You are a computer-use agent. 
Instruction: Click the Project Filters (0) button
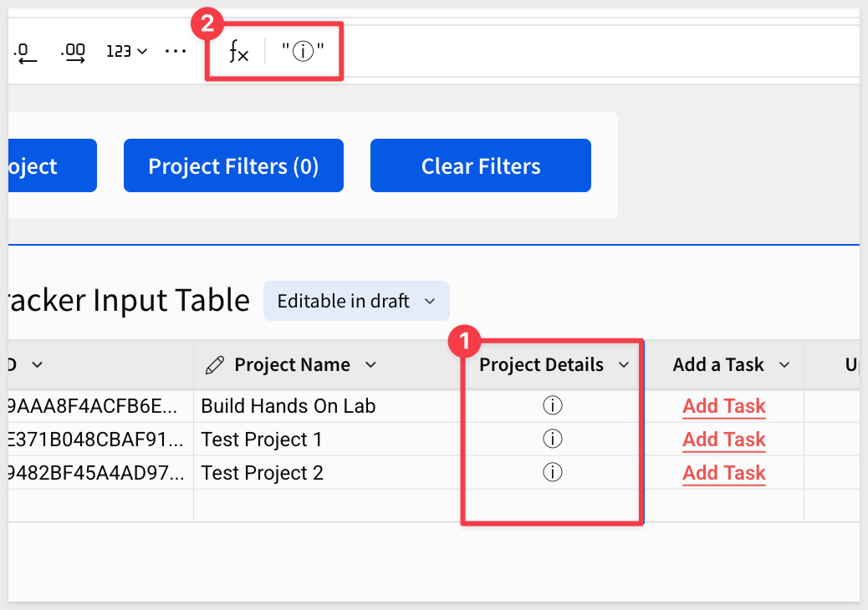[233, 166]
